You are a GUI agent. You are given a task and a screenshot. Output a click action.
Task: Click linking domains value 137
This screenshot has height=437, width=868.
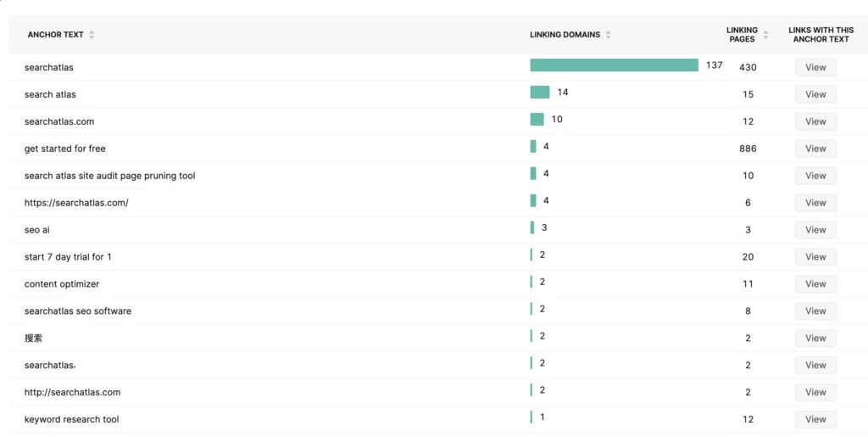[x=714, y=65]
